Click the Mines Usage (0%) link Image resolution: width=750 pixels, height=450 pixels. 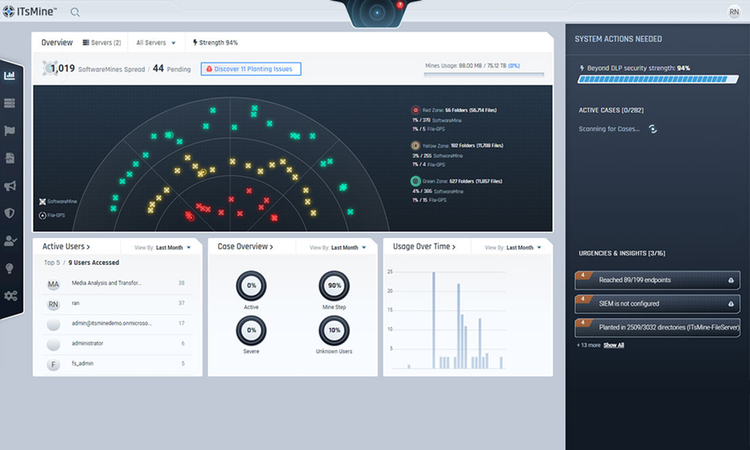click(x=514, y=66)
